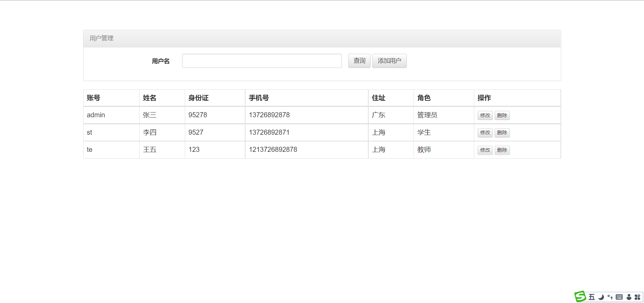Click phone number 13726892871
Image resolution: width=644 pixels, height=303 pixels.
pyautogui.click(x=269, y=132)
